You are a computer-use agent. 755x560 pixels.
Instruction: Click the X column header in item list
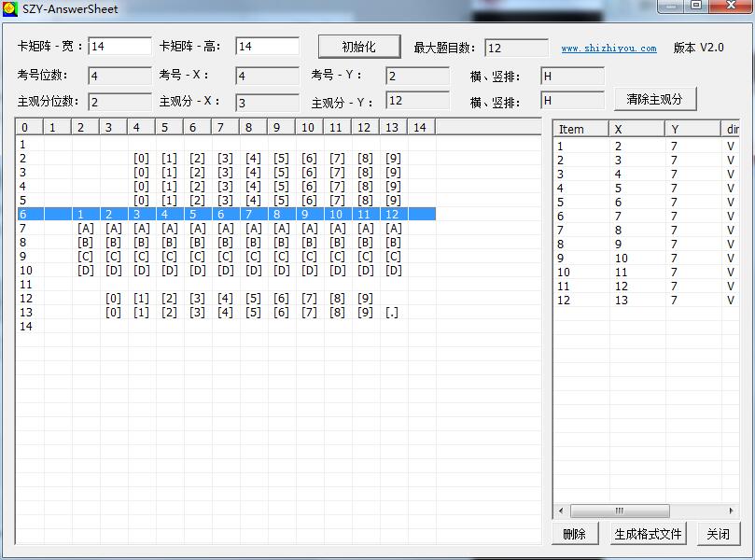click(x=637, y=129)
